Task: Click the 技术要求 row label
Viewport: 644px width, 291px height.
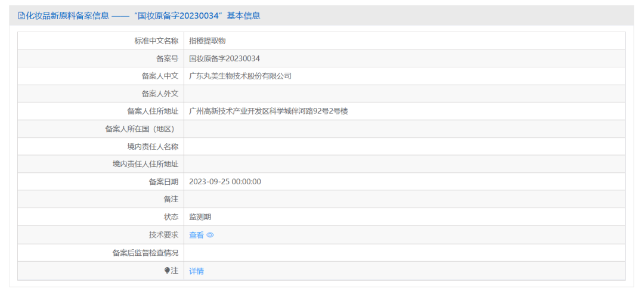Action: click(x=163, y=235)
